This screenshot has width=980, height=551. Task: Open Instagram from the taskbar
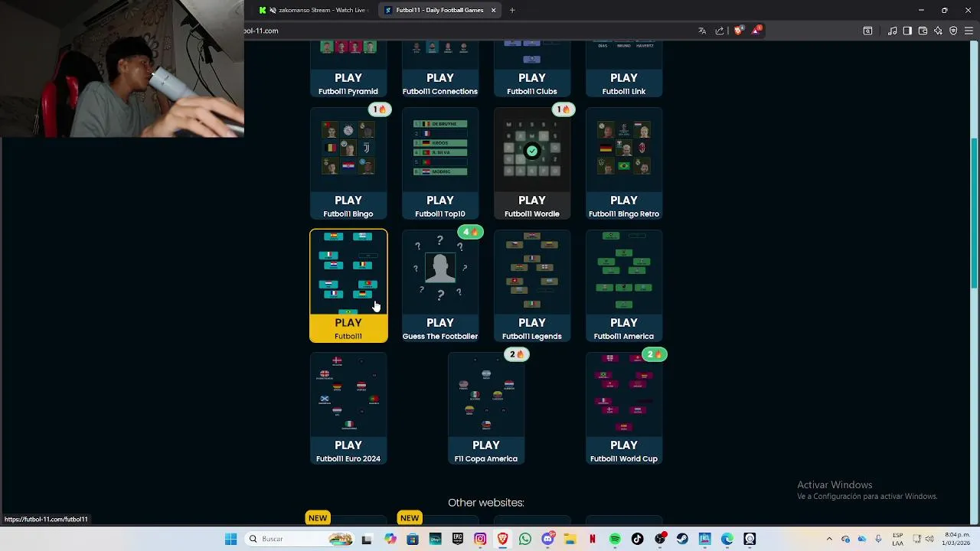[480, 539]
